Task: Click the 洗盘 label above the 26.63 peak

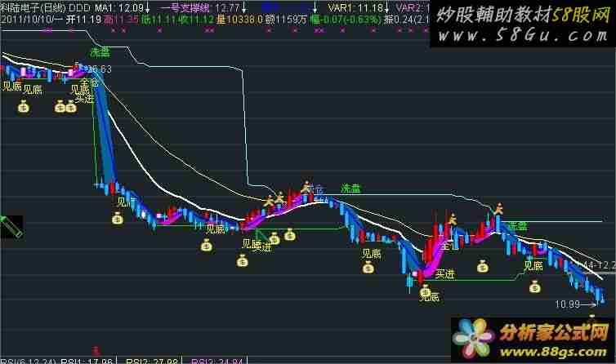Action: [x=100, y=51]
